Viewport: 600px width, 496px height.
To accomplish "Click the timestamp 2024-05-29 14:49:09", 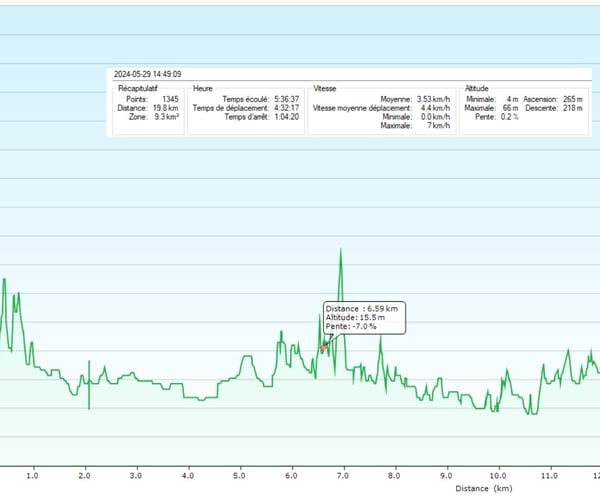I will 147,74.
